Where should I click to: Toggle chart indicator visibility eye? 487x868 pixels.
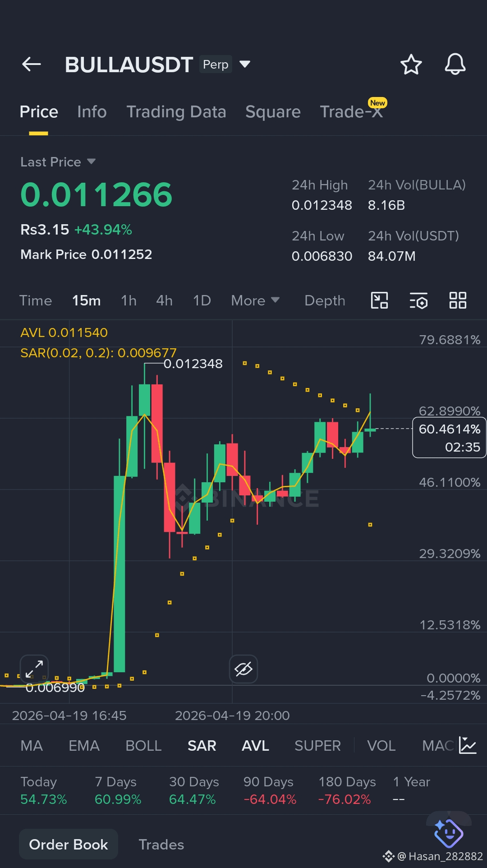point(243,669)
